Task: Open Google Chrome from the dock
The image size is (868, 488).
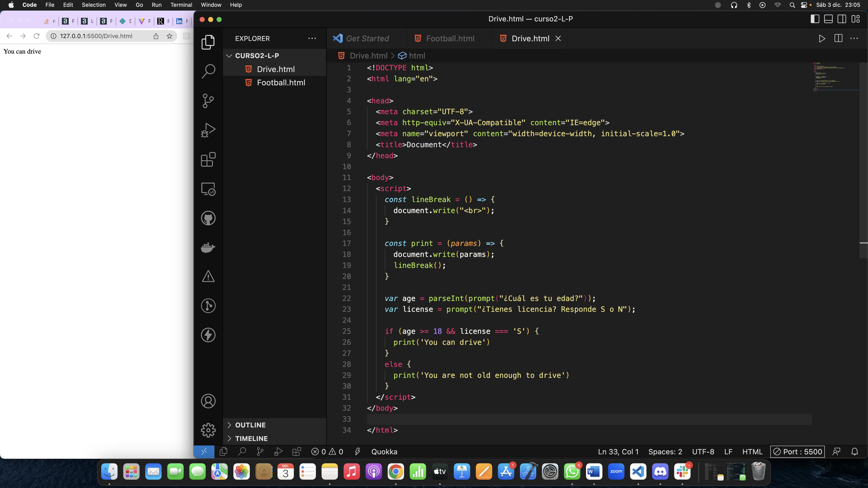Action: 396,471
